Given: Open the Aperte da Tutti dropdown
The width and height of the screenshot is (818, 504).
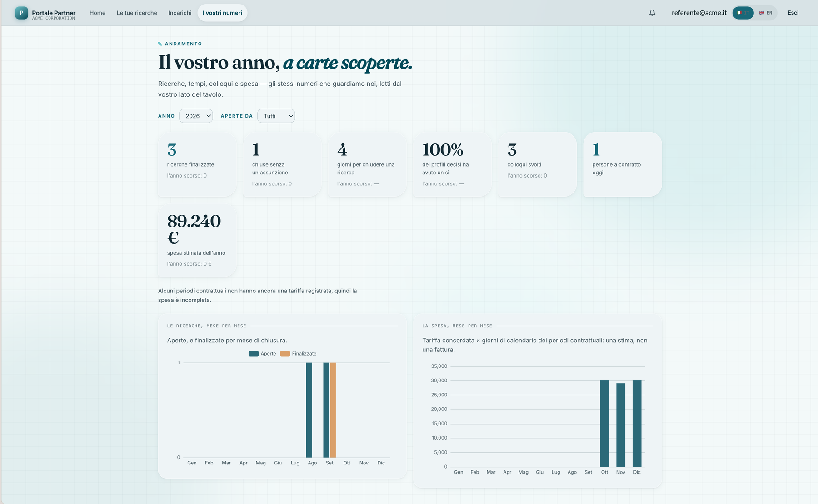Looking at the screenshot, I should pyautogui.click(x=276, y=116).
